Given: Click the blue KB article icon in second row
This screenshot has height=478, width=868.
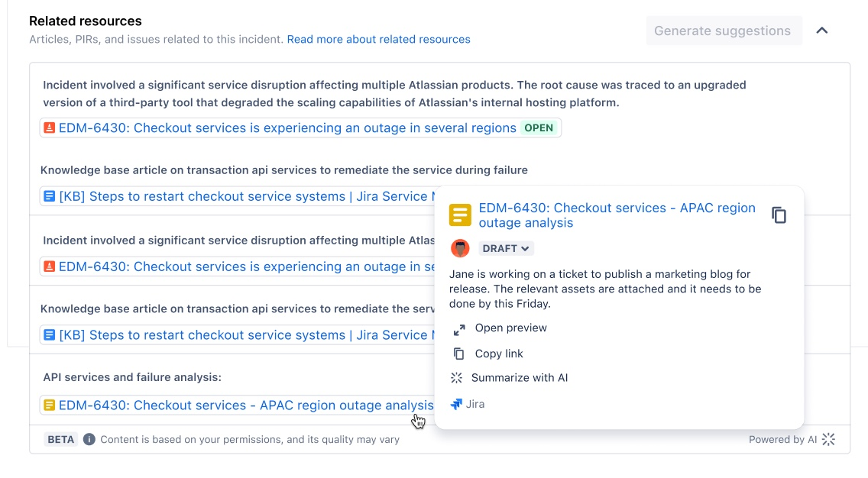Looking at the screenshot, I should (50, 197).
